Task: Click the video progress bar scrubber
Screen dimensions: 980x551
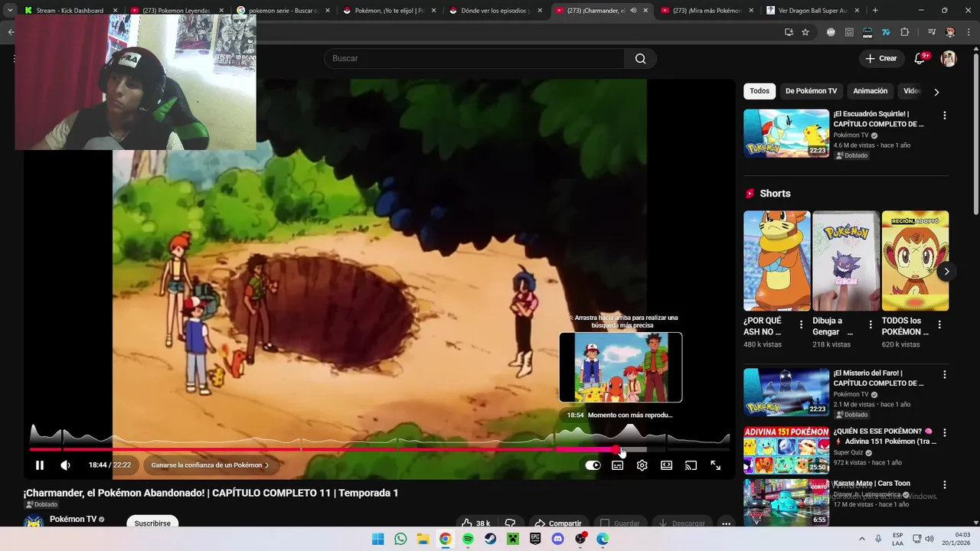Action: click(x=617, y=449)
